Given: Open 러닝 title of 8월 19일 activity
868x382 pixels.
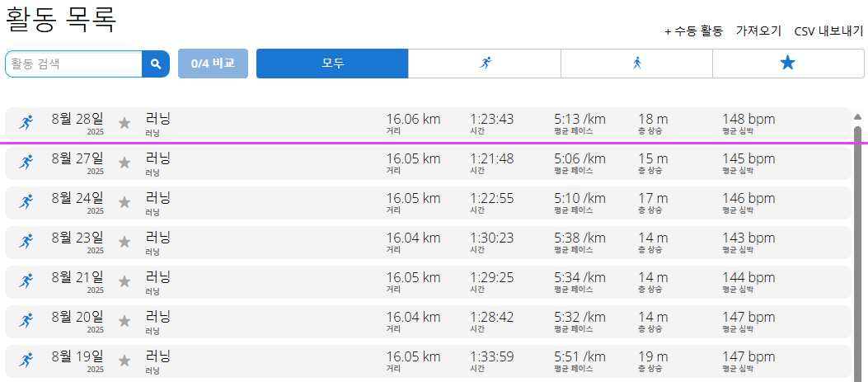Looking at the screenshot, I should pos(157,356).
